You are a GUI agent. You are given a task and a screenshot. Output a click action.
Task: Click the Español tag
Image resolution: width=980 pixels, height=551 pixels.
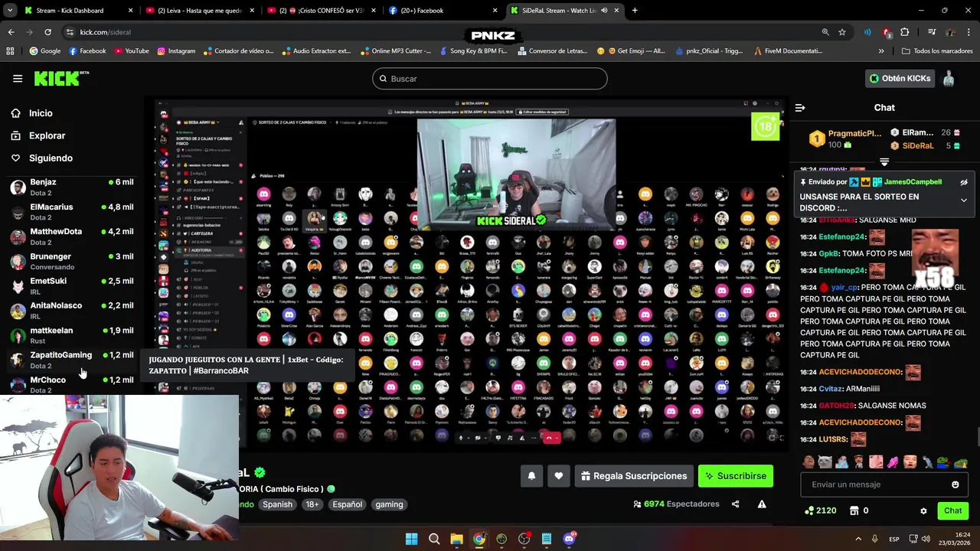(x=347, y=504)
